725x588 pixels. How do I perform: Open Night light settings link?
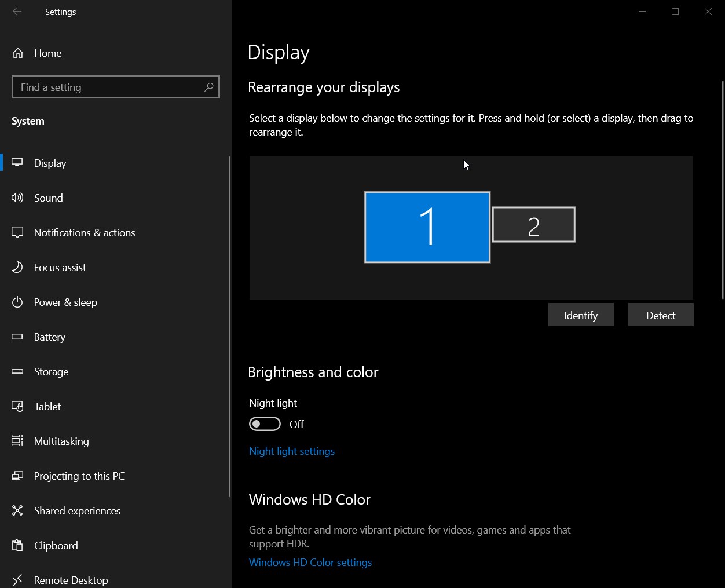(x=291, y=451)
